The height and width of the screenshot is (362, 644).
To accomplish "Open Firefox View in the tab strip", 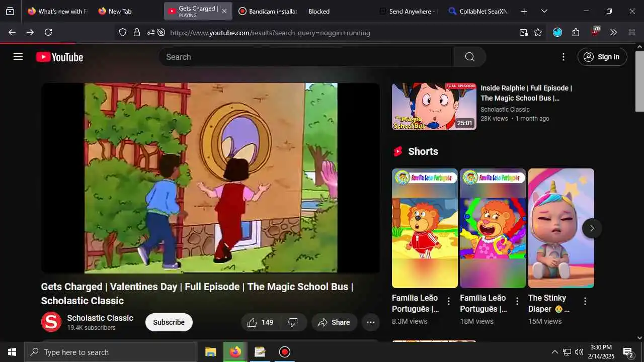I will (x=10, y=11).
